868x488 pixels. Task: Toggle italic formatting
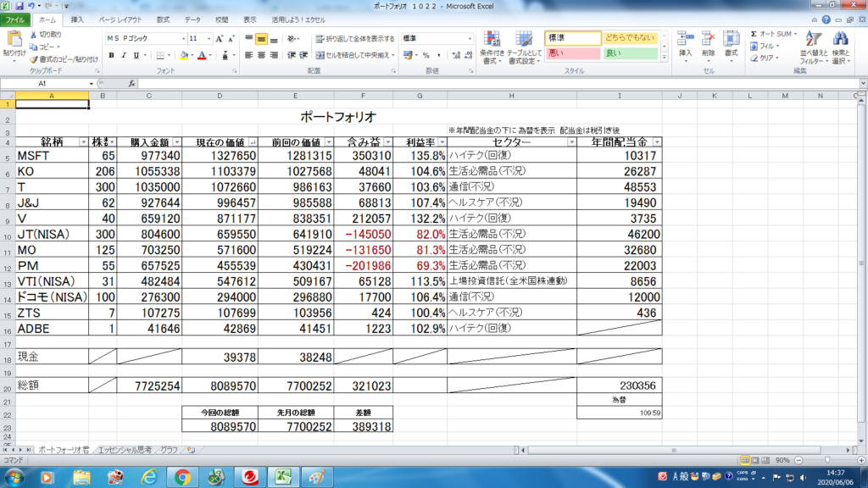point(124,55)
